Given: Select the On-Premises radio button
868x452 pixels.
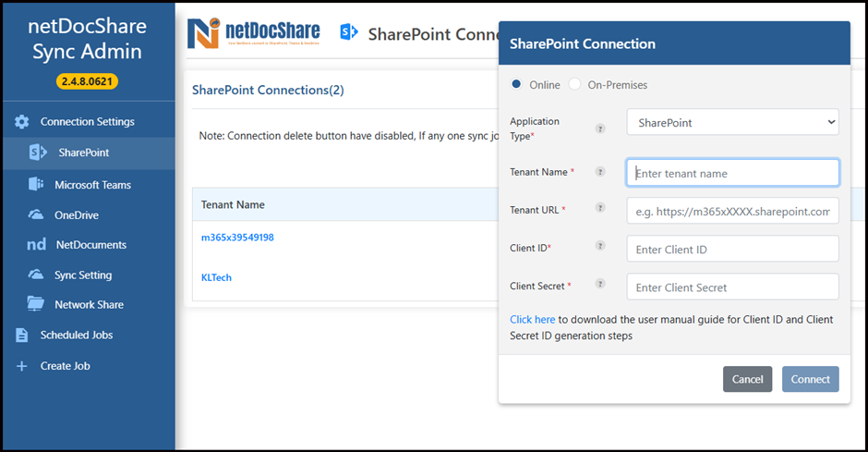Looking at the screenshot, I should (x=574, y=84).
